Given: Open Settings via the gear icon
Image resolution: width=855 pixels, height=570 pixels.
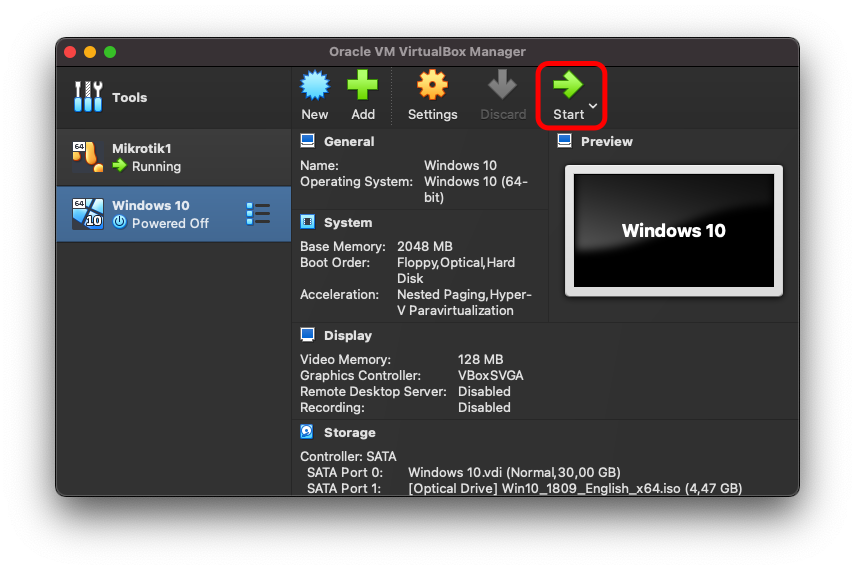Looking at the screenshot, I should (432, 86).
